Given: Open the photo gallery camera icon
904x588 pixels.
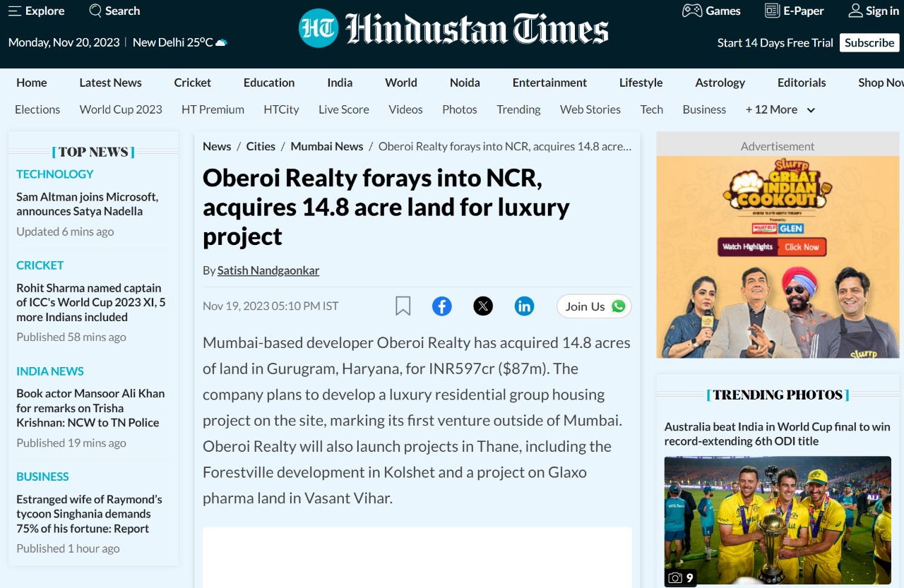Looking at the screenshot, I should coord(676,578).
